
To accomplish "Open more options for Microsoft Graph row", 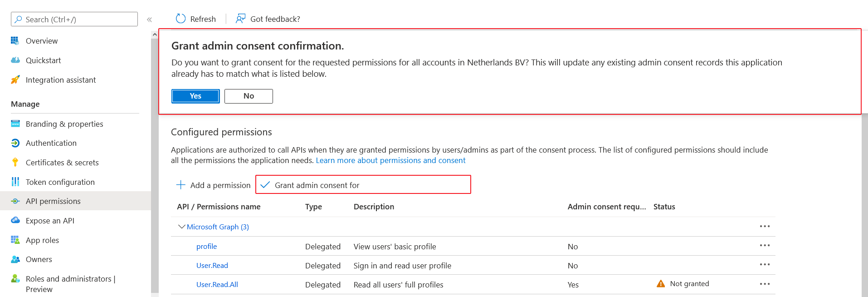I will (765, 227).
